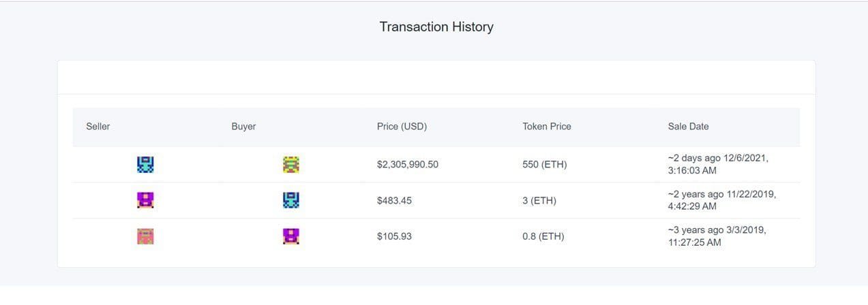The height and width of the screenshot is (305, 868).
Task: Sort by the Sale Date column header
Action: coord(688,127)
